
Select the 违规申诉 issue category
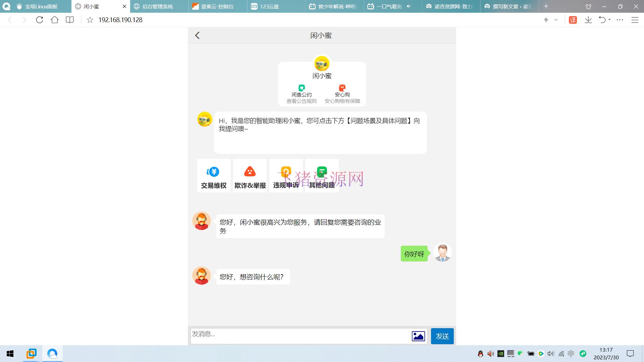286,176
